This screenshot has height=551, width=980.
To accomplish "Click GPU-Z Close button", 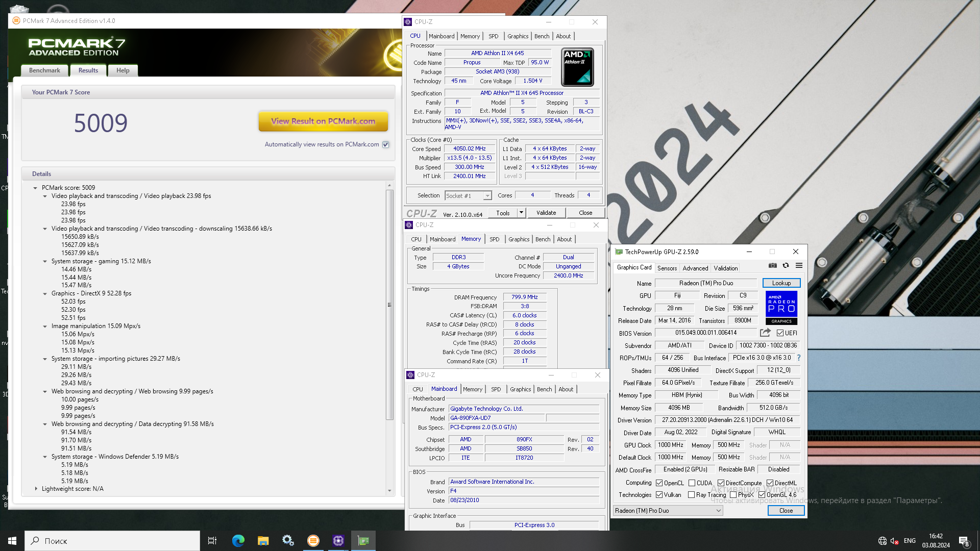I will click(786, 511).
